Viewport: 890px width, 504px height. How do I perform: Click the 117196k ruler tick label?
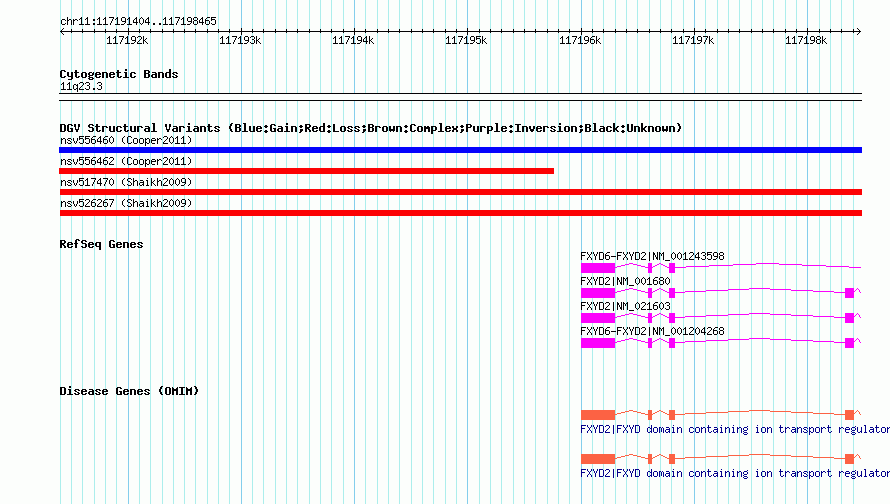[580, 40]
